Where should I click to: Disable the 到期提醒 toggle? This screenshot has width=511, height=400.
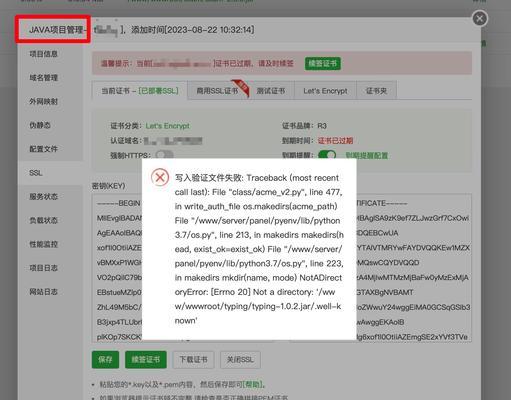[x=327, y=155]
